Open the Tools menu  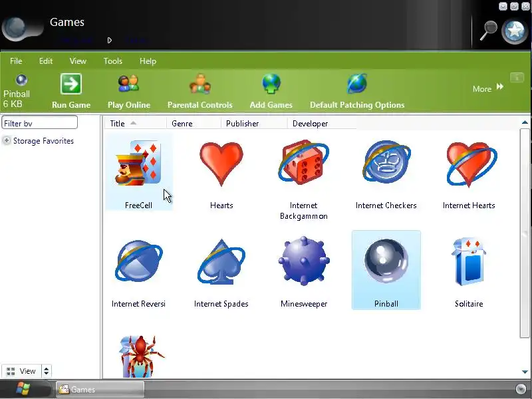click(x=112, y=61)
